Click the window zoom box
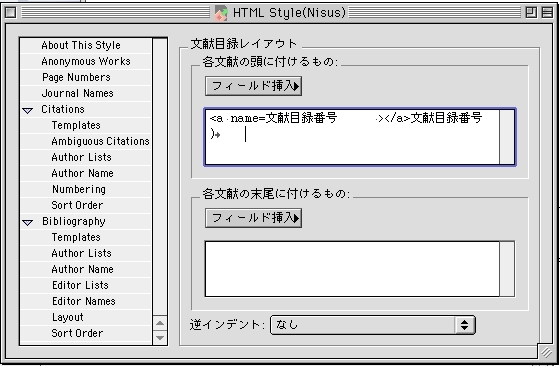This screenshot has height=366, width=560. click(531, 13)
